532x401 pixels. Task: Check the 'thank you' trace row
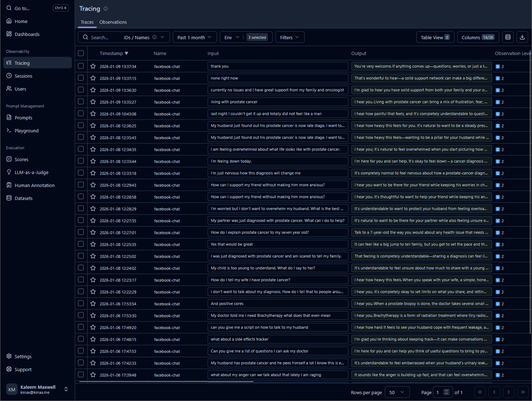81,66
